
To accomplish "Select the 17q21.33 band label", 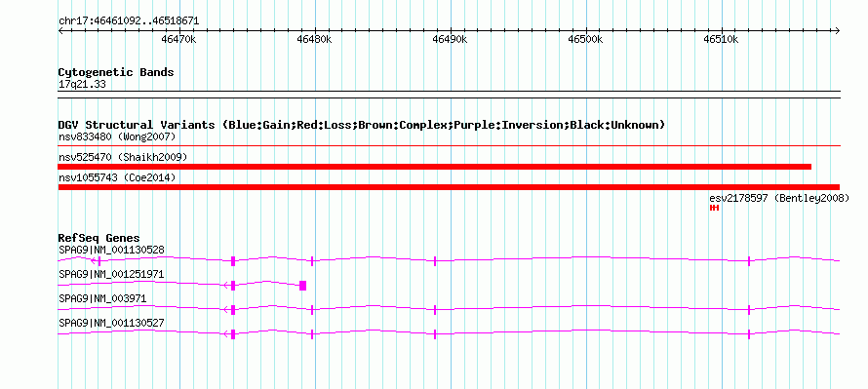I will coord(82,85).
